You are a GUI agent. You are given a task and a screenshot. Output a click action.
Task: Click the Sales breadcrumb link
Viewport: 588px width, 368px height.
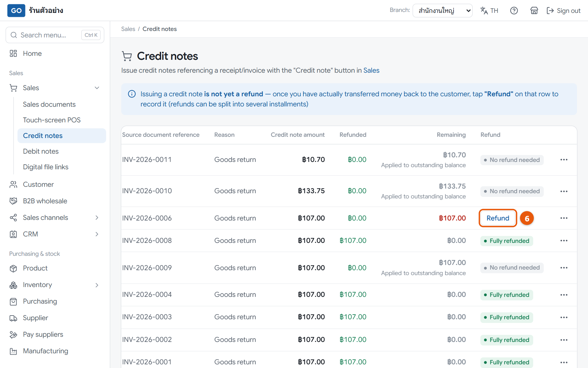[x=128, y=29]
